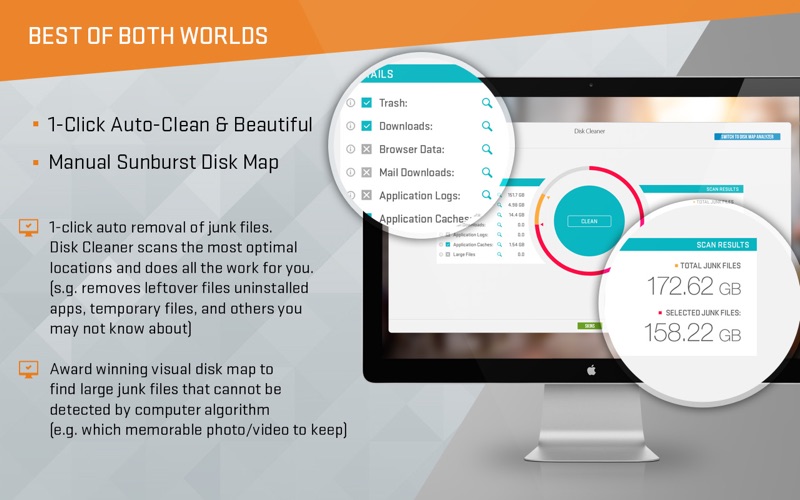Click the '1.54 GB' value in the list
The height and width of the screenshot is (500, 800).
(x=517, y=244)
